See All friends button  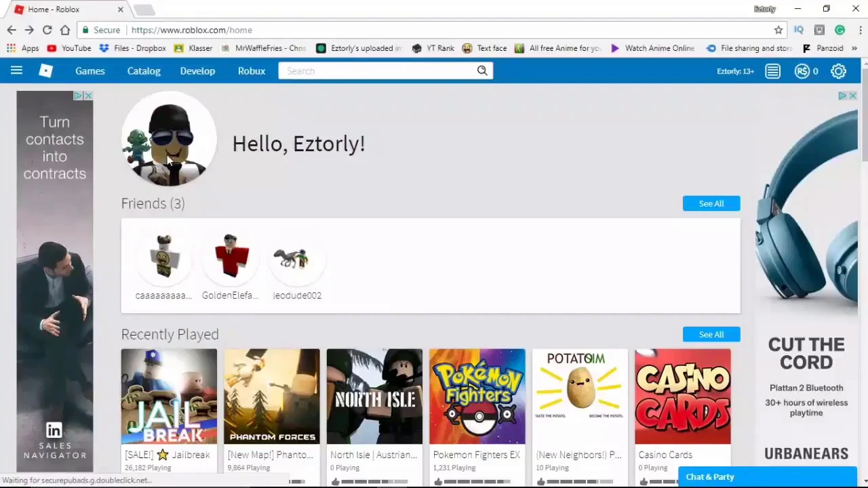[711, 203]
